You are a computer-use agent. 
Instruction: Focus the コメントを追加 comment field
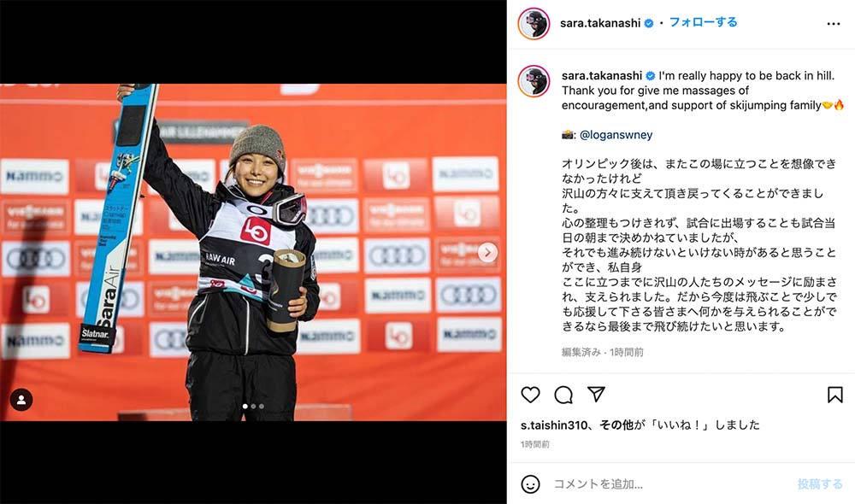pyautogui.click(x=670, y=483)
